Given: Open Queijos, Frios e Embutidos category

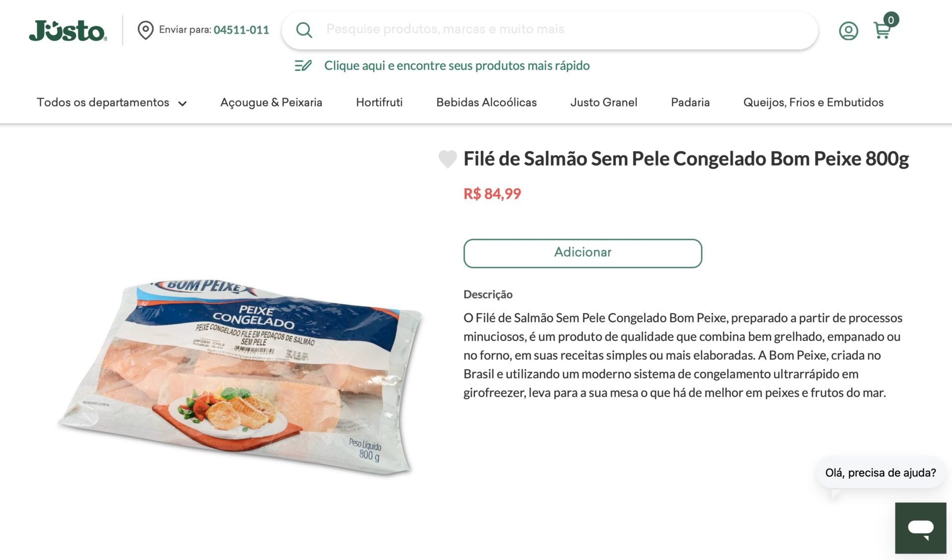Looking at the screenshot, I should [x=813, y=103].
